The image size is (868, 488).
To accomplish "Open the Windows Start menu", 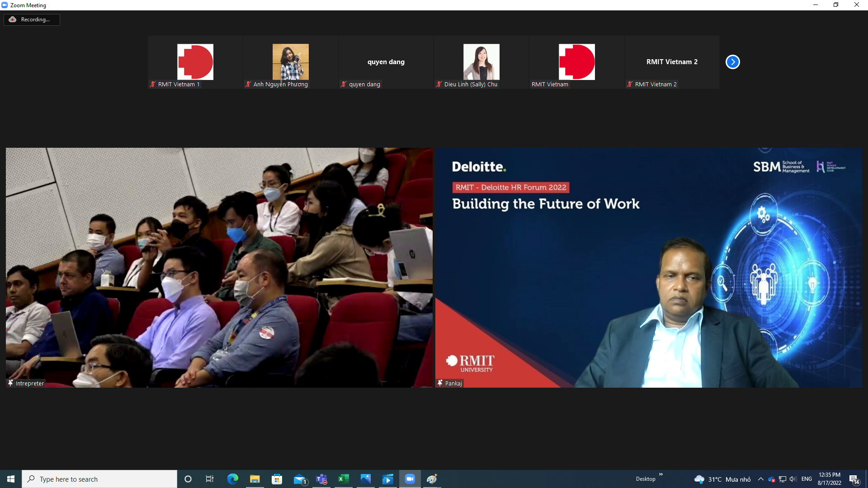I will pyautogui.click(x=11, y=479).
